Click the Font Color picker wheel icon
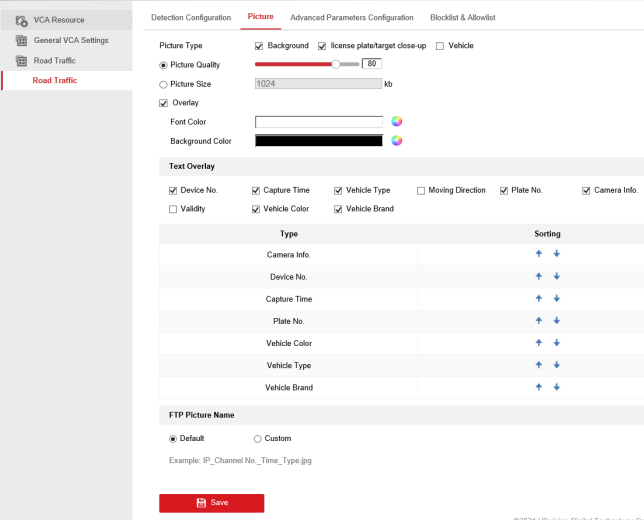 (396, 122)
